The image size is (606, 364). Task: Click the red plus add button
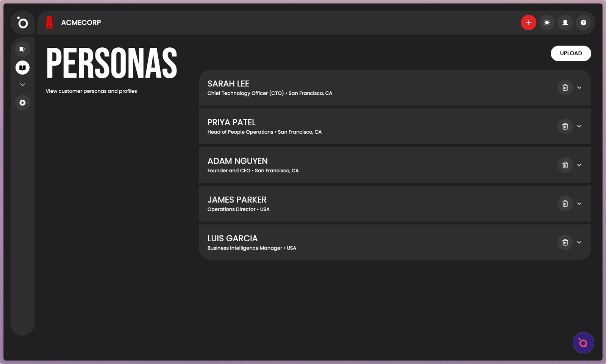528,23
